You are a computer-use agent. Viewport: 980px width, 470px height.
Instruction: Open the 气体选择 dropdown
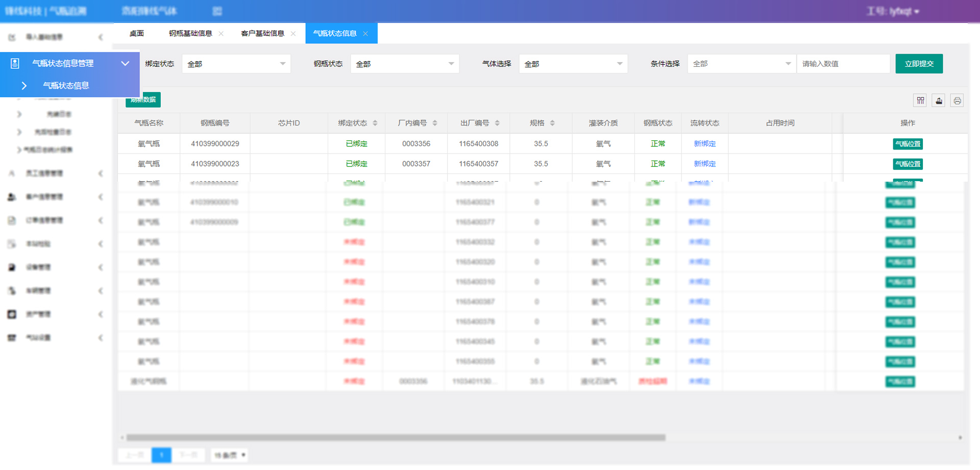point(573,64)
